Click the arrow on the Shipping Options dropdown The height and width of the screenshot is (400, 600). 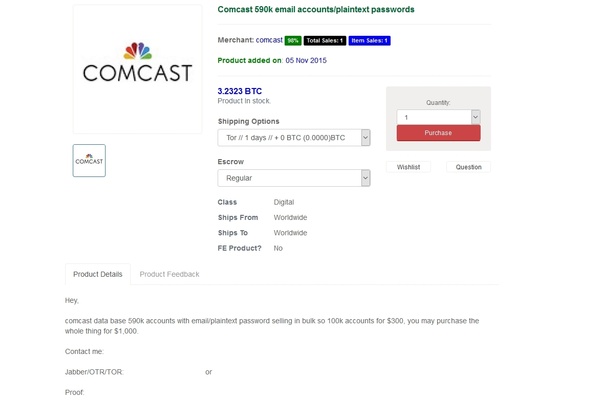pos(365,138)
